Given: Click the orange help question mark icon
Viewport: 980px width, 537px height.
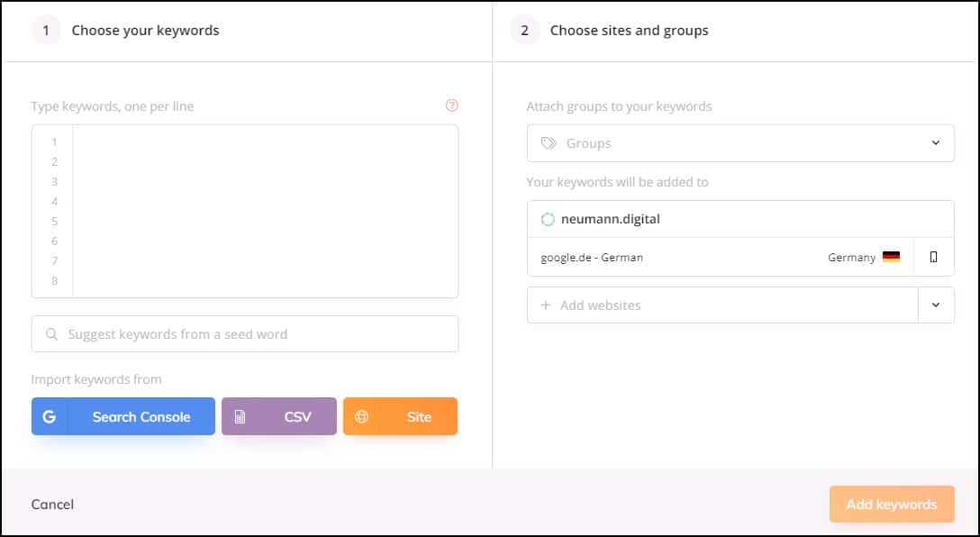Looking at the screenshot, I should tap(452, 105).
